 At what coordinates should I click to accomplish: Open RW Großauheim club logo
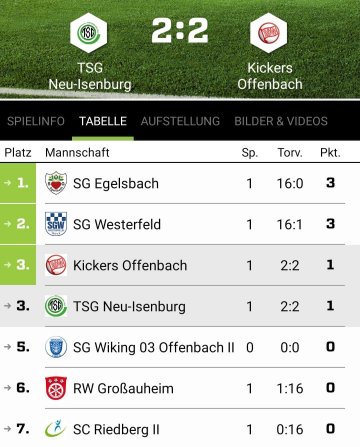click(x=56, y=388)
